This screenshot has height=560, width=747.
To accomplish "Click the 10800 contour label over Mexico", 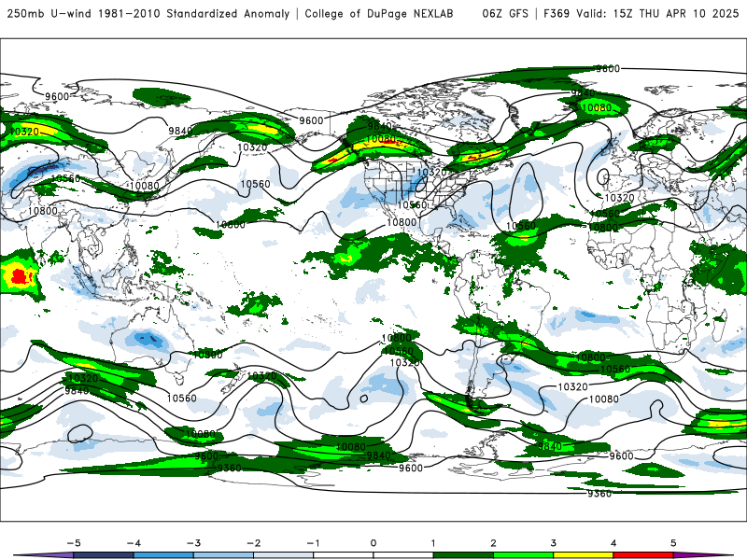I will [402, 222].
